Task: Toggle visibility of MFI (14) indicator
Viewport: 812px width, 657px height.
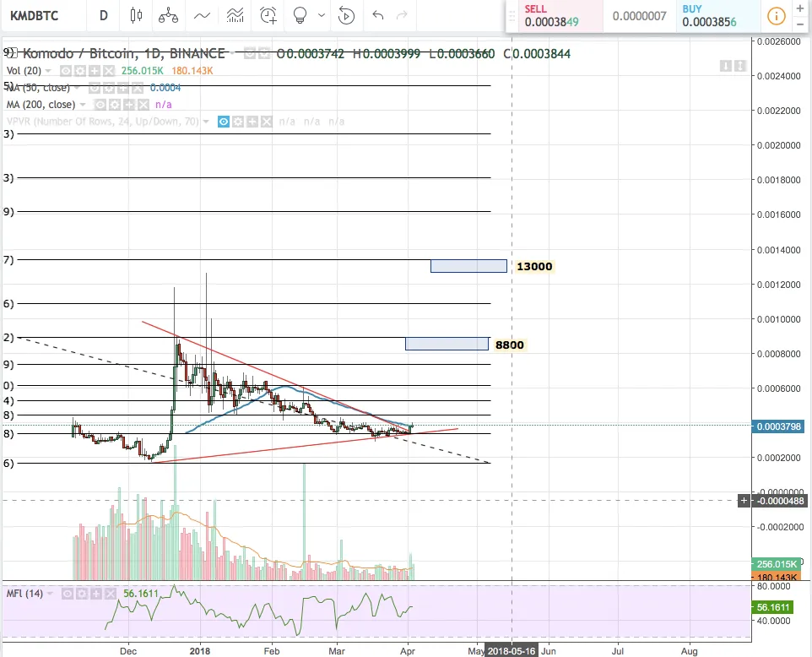Action: pyautogui.click(x=68, y=594)
